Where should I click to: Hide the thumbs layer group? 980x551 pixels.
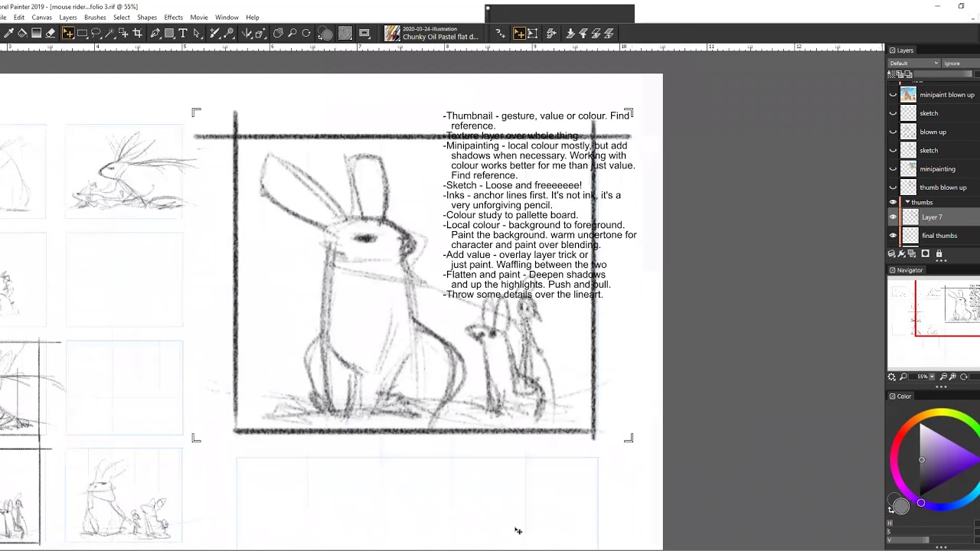point(893,202)
